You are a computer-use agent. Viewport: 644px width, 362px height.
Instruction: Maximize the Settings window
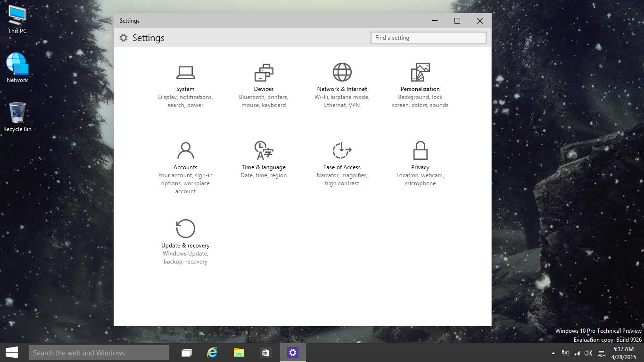(457, 21)
